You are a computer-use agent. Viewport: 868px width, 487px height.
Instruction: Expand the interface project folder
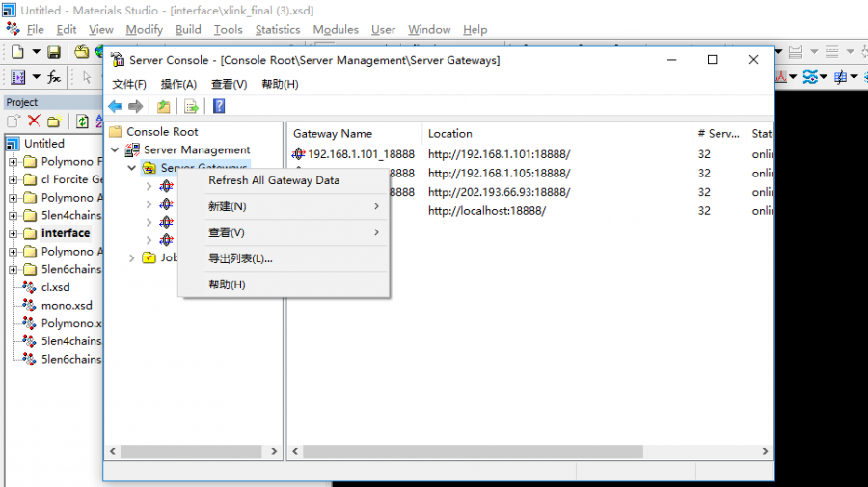(x=13, y=233)
